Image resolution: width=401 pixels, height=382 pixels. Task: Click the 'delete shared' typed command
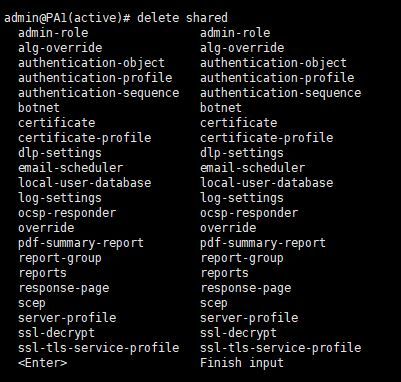[x=182, y=17]
